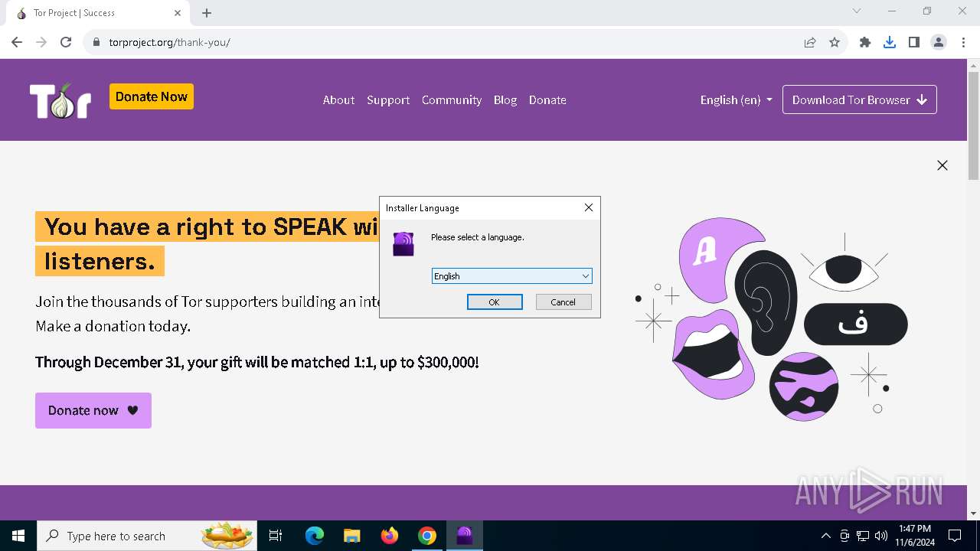Bookmark this page with the star

[835, 42]
